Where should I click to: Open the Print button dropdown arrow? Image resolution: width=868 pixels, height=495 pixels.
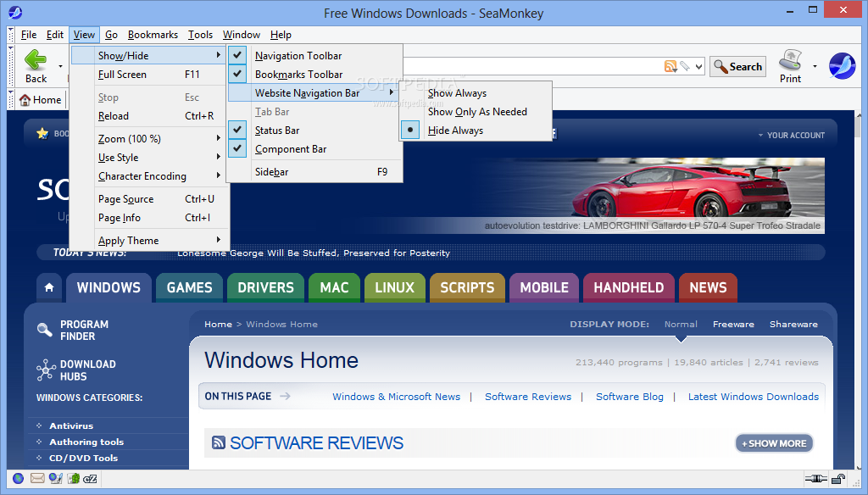click(815, 66)
